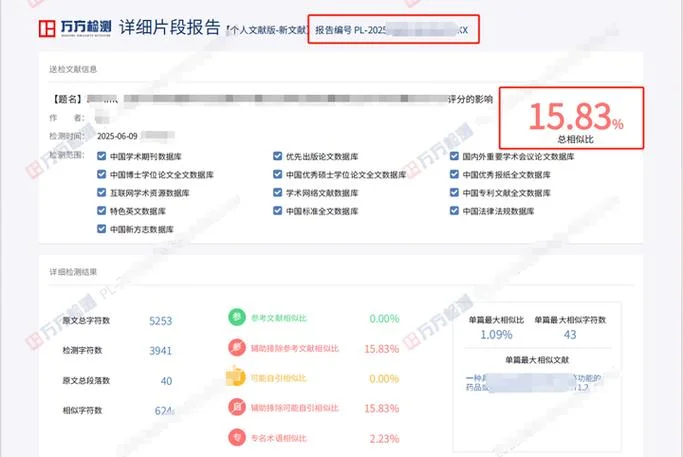Select the date 2025-06-09
The height and width of the screenshot is (457, 683).
[x=117, y=136]
